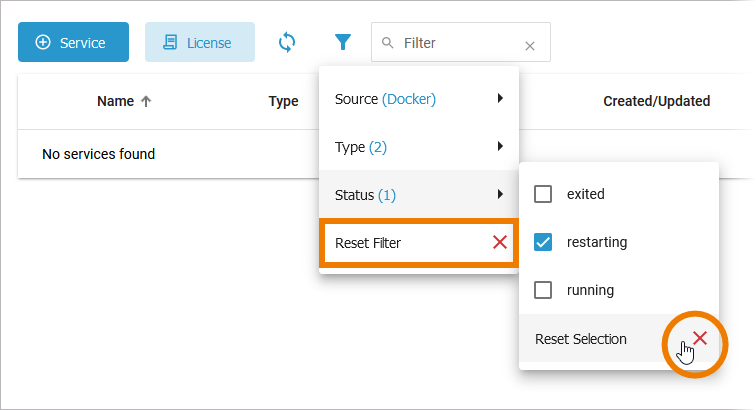Expand the Type (2) submenu arrow
The image size is (756, 410).
point(499,146)
